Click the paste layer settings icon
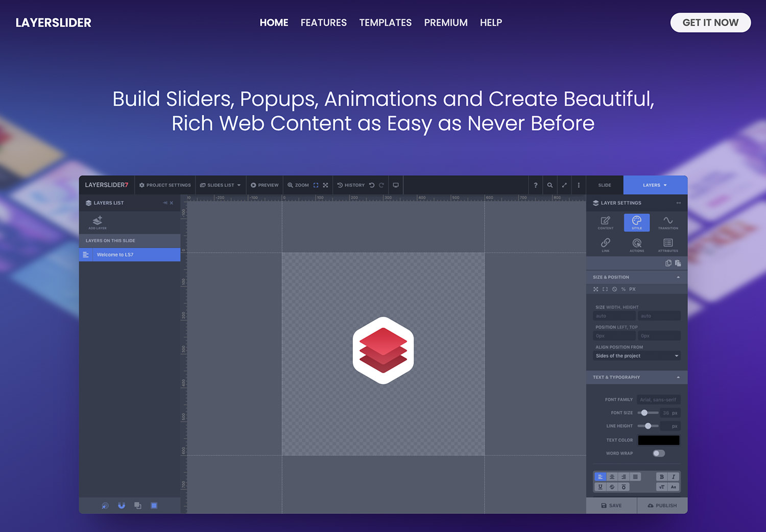 [678, 263]
